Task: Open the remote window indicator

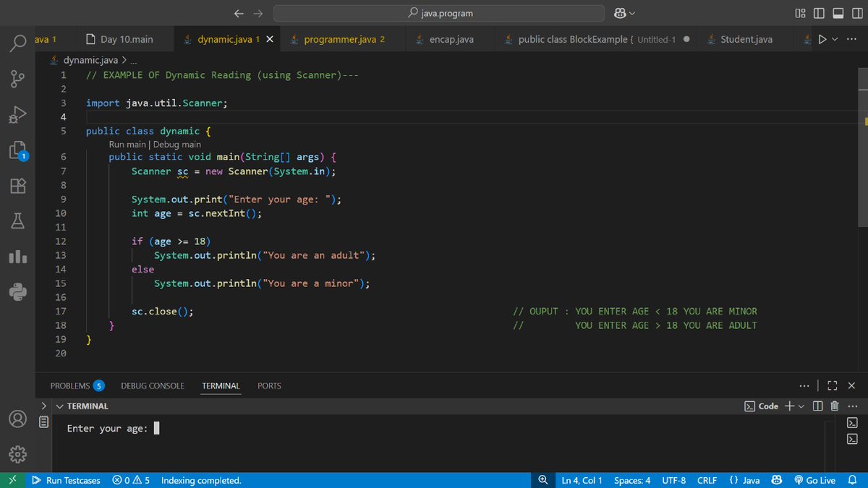Action: (12, 480)
